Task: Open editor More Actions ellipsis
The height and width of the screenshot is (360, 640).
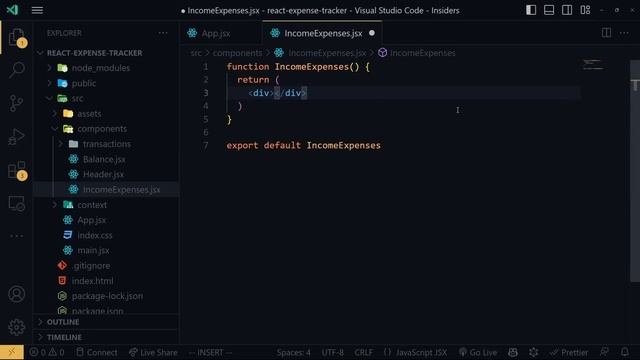Action: point(624,33)
